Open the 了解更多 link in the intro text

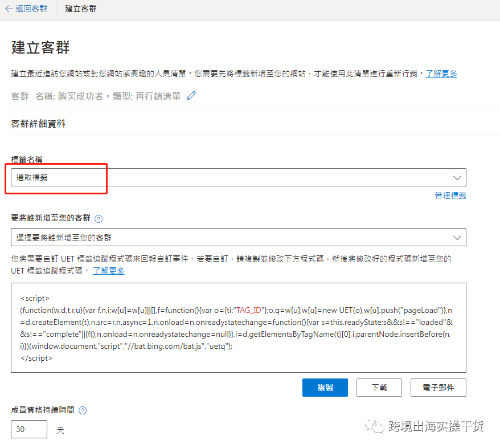pyautogui.click(x=441, y=74)
